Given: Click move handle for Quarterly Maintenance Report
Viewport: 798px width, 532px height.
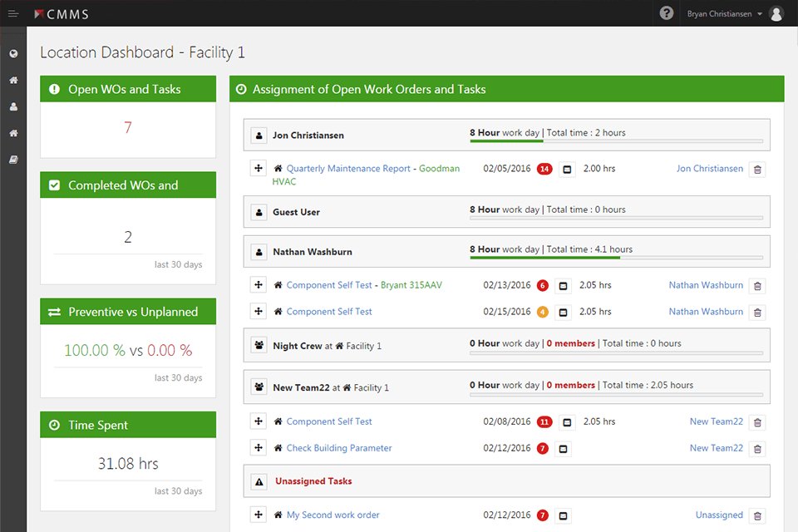Looking at the screenshot, I should 259,168.
